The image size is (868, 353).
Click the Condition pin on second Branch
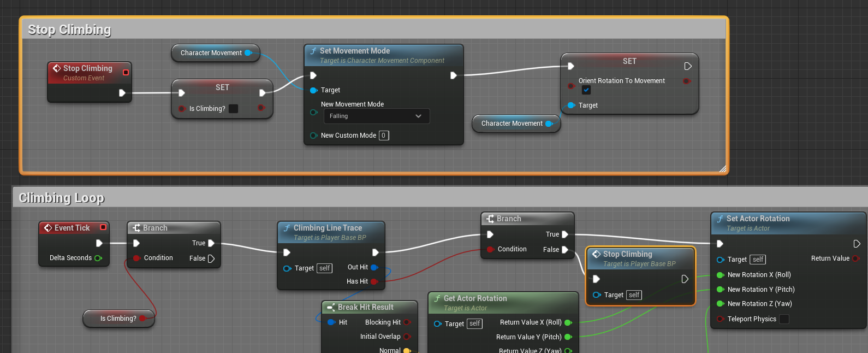(x=490, y=249)
